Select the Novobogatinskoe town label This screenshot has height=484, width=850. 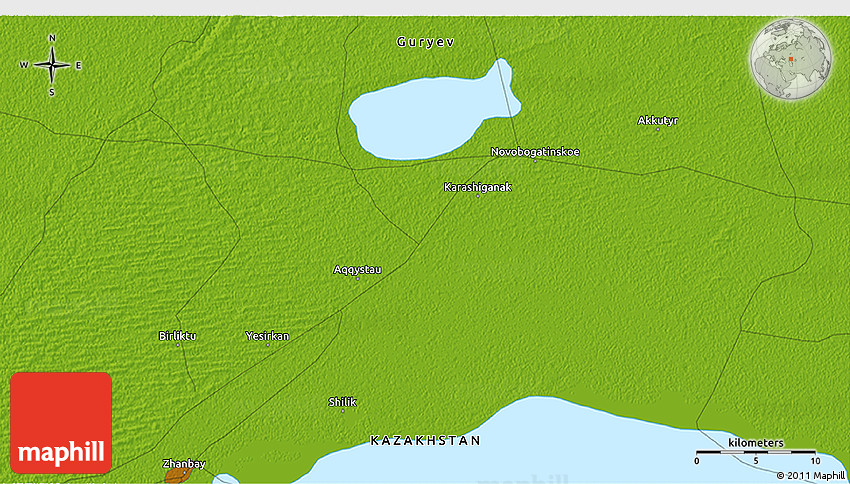pyautogui.click(x=535, y=152)
